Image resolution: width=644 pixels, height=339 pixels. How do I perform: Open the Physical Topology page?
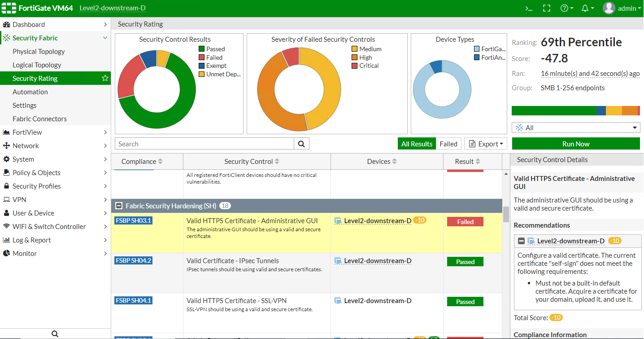point(39,52)
